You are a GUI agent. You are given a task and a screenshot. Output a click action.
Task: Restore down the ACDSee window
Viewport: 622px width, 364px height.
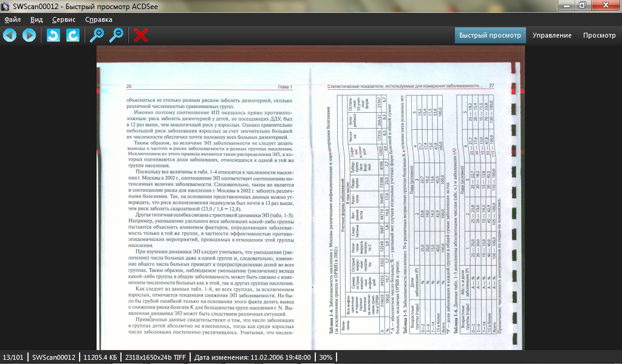point(583,5)
